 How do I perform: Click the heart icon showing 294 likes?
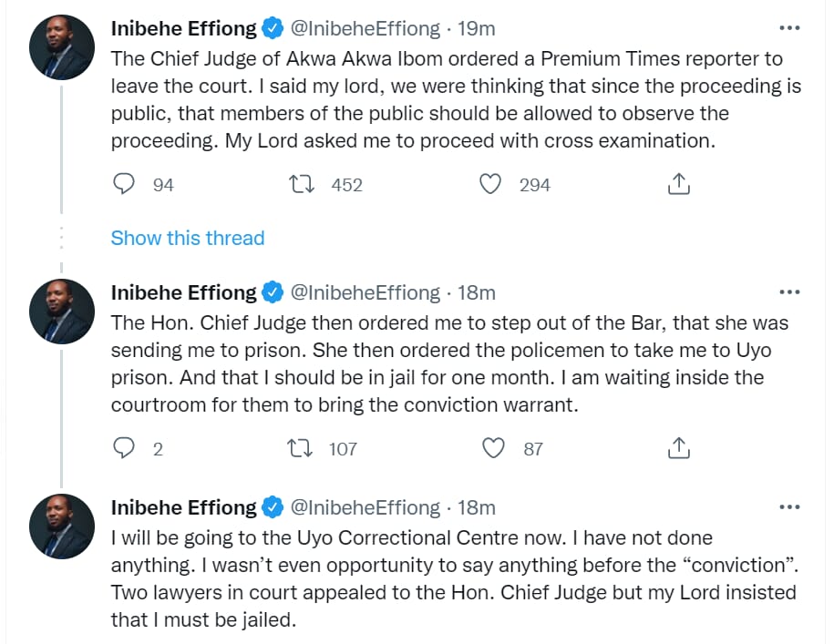[x=490, y=184]
